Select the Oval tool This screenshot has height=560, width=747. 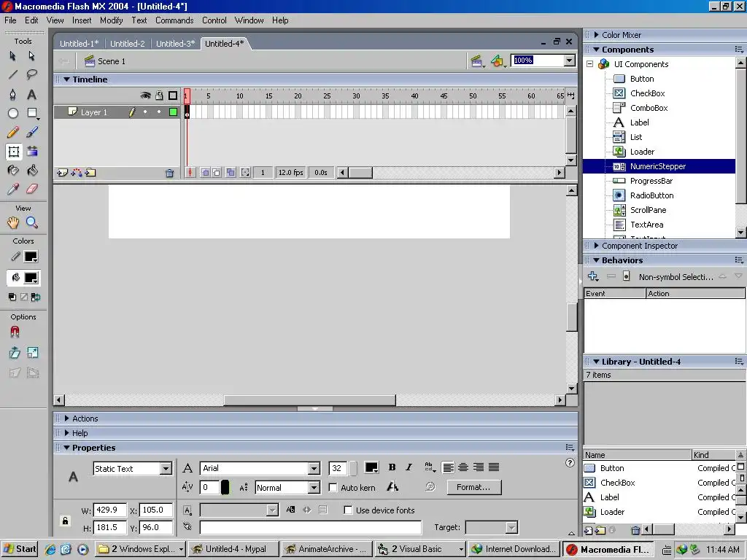pyautogui.click(x=13, y=113)
